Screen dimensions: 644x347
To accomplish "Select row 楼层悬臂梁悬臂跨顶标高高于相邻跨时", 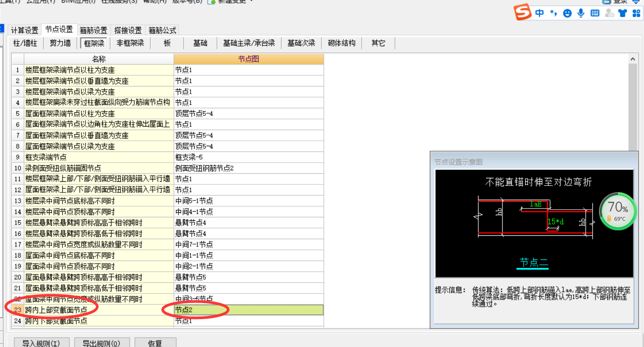I will coord(99,223).
